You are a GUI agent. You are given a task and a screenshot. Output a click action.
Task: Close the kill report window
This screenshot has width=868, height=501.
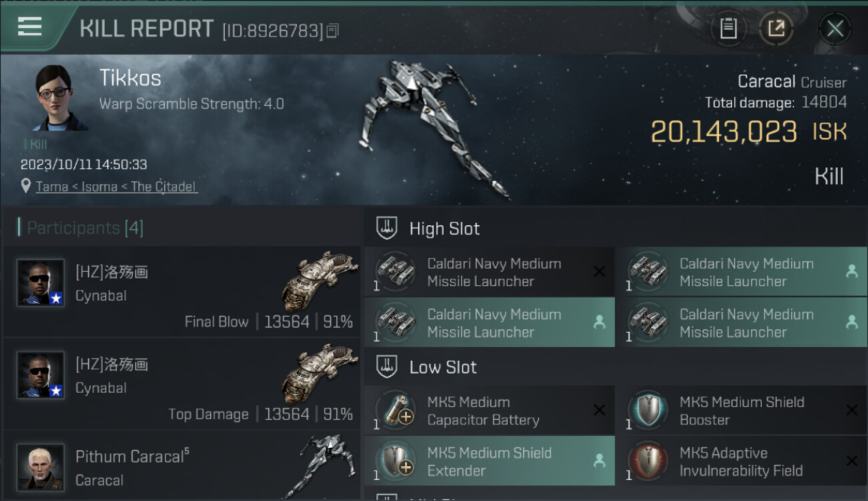click(x=835, y=29)
